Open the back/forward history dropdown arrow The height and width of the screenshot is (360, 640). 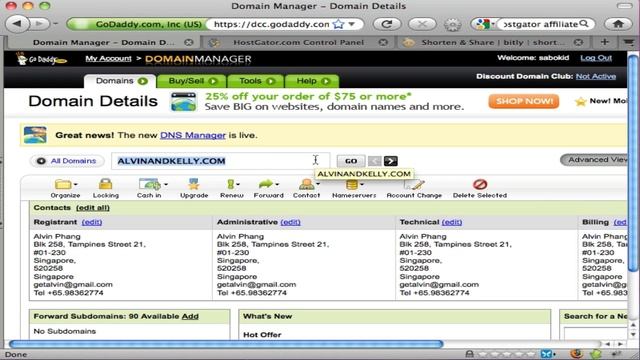point(56,24)
